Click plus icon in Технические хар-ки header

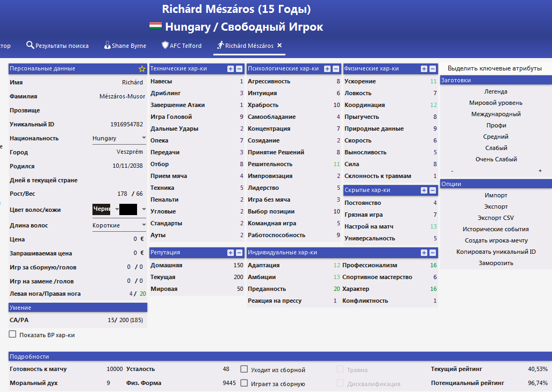coord(231,69)
